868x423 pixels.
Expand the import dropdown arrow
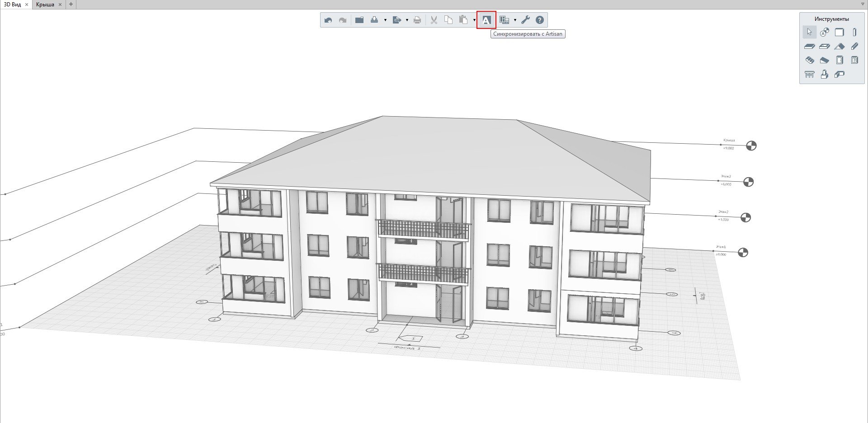(385, 20)
